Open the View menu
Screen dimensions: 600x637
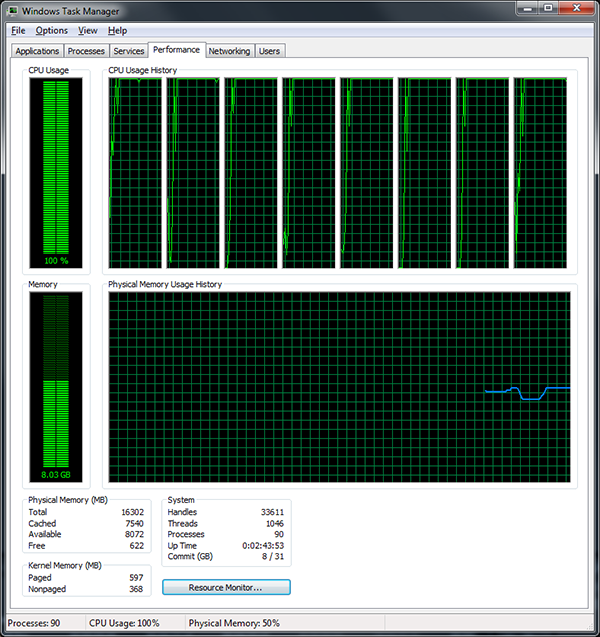point(88,30)
